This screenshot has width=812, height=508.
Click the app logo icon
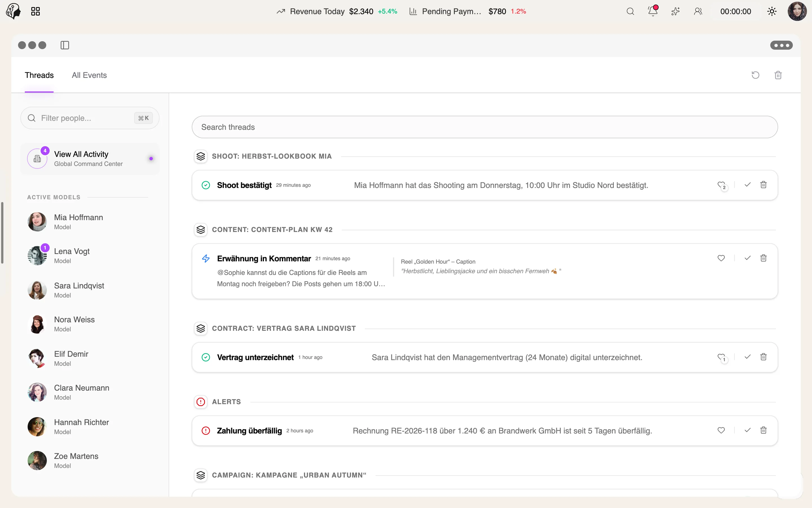click(14, 11)
